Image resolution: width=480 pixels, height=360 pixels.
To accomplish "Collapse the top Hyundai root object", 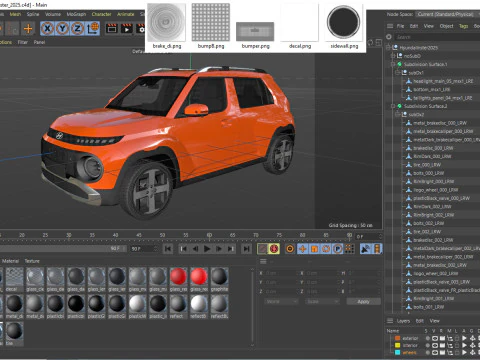I will click(388, 48).
